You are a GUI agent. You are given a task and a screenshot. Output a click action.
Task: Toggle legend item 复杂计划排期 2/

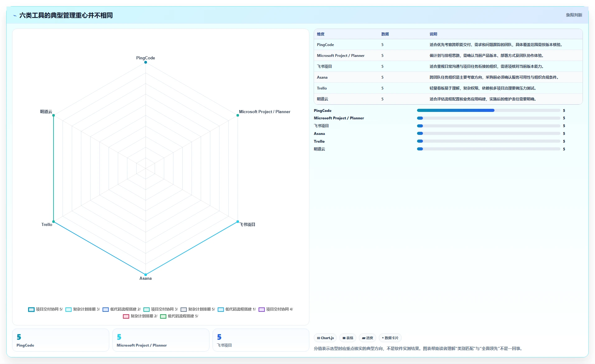click(140, 316)
